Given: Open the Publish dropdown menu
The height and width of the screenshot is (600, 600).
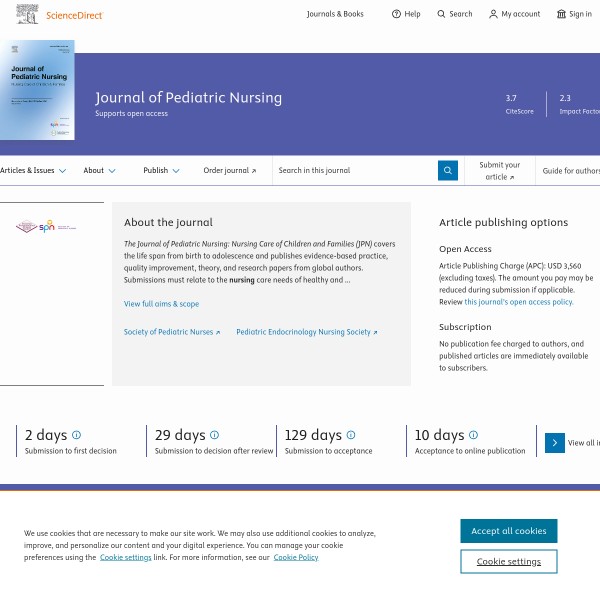Looking at the screenshot, I should point(161,171).
